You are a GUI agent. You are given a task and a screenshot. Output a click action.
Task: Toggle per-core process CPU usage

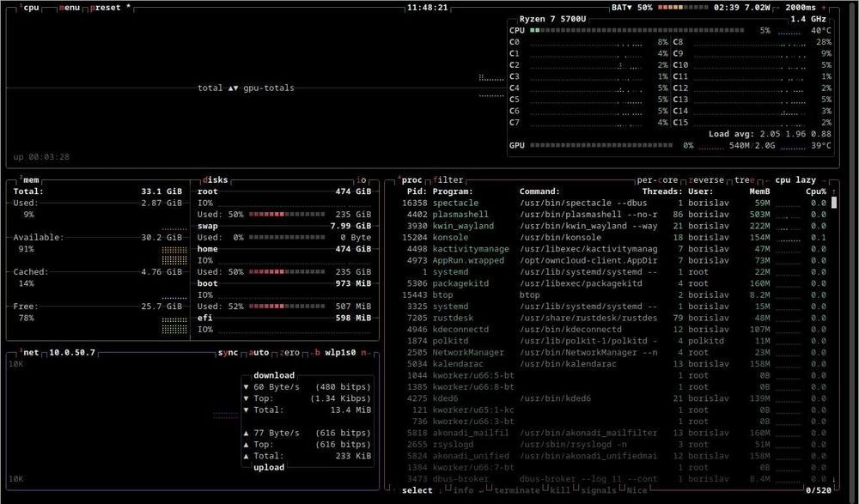click(x=657, y=179)
